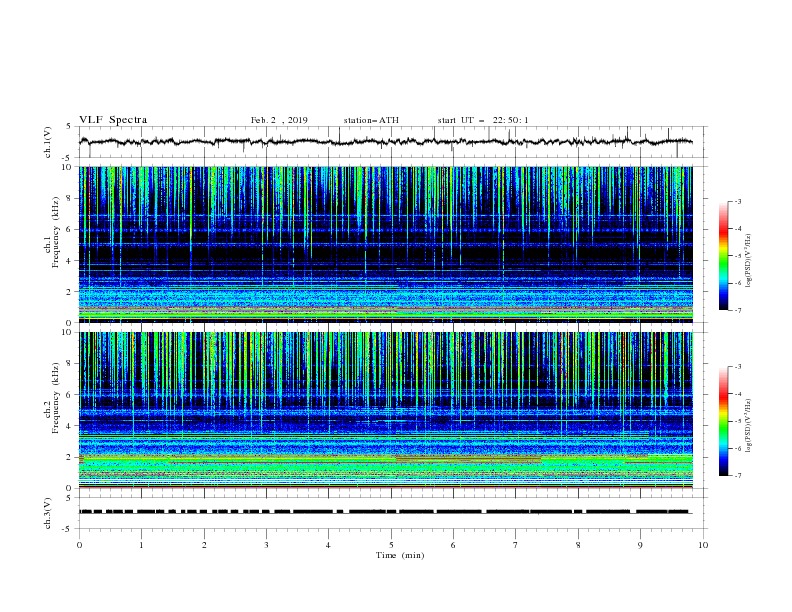Click the 'start UT = 22:50: 1' label

[x=483, y=120]
